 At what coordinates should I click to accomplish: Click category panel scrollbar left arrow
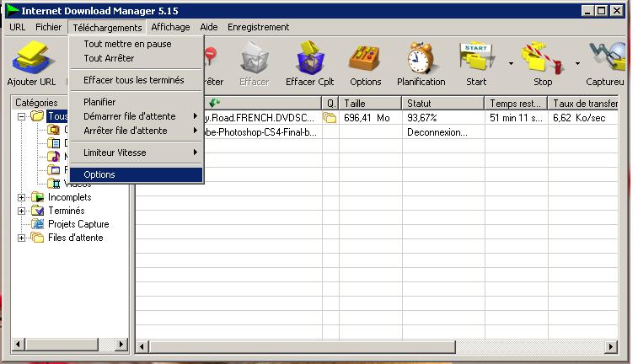18,344
